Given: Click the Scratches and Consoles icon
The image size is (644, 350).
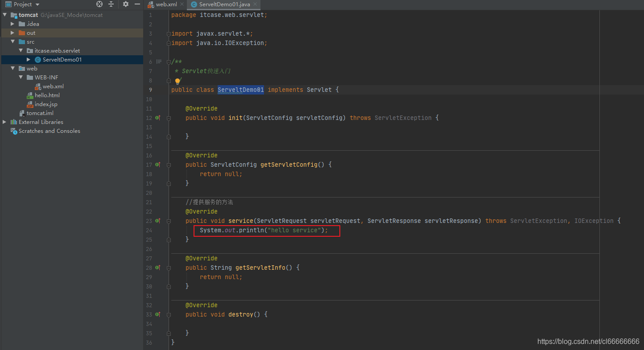Looking at the screenshot, I should pyautogui.click(x=14, y=131).
